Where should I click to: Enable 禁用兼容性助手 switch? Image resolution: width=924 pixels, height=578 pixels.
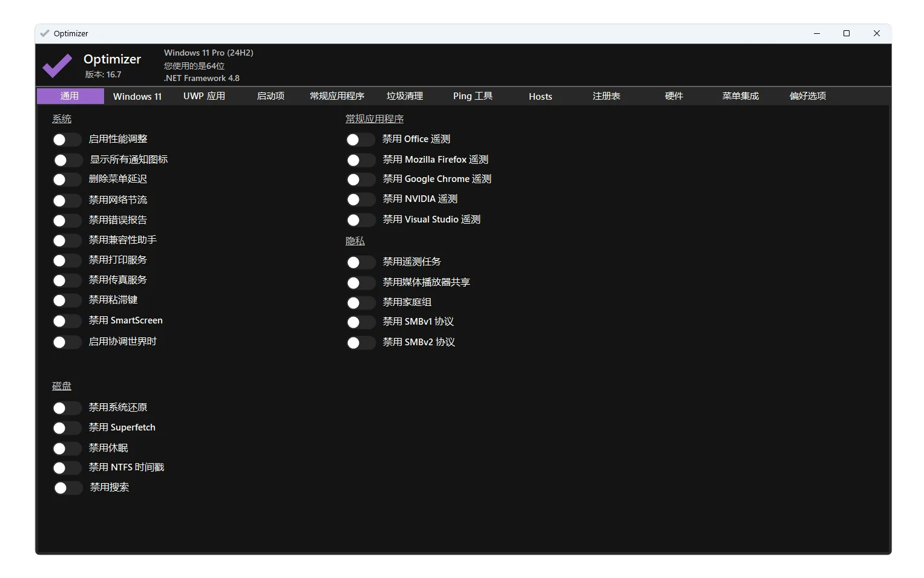(67, 241)
